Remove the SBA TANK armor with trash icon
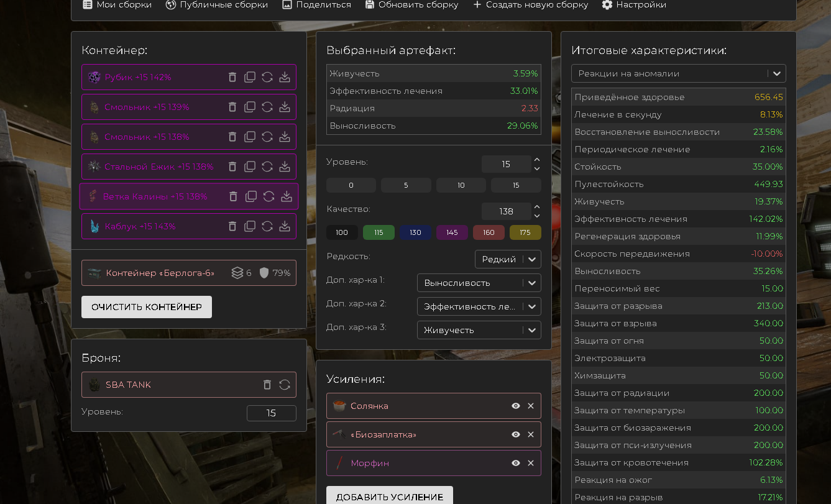Screen dimensions: 831x504 point(267,385)
